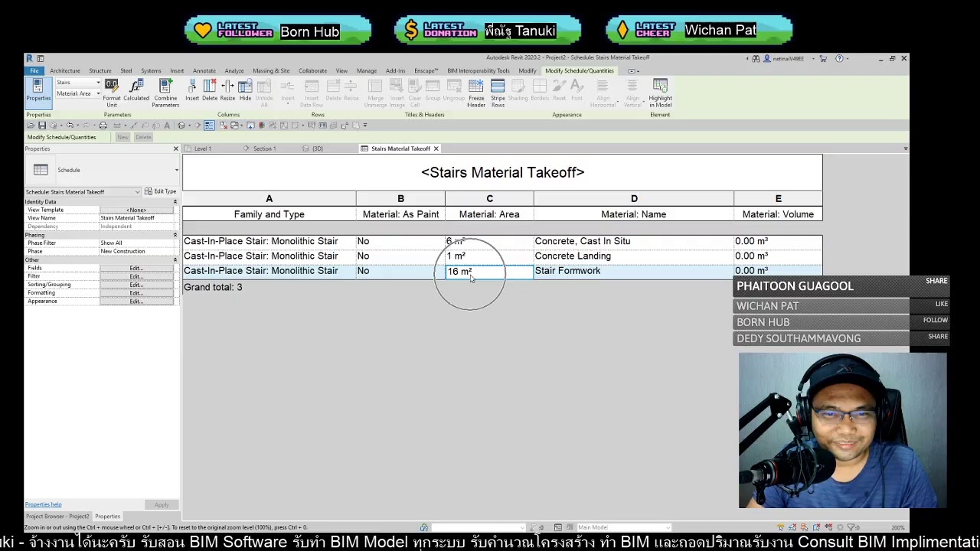The width and height of the screenshot is (980, 551).
Task: Click Edit button for Fields
Action: [x=136, y=268]
